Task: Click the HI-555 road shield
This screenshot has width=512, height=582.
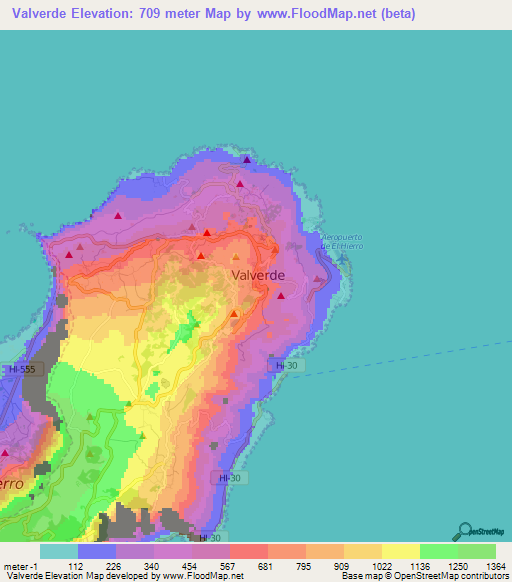Action: point(22,369)
